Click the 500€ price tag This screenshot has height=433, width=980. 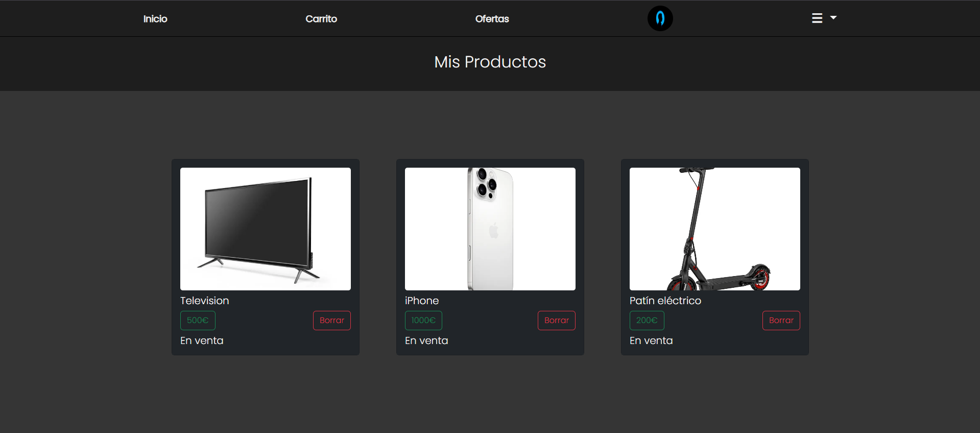click(x=198, y=321)
